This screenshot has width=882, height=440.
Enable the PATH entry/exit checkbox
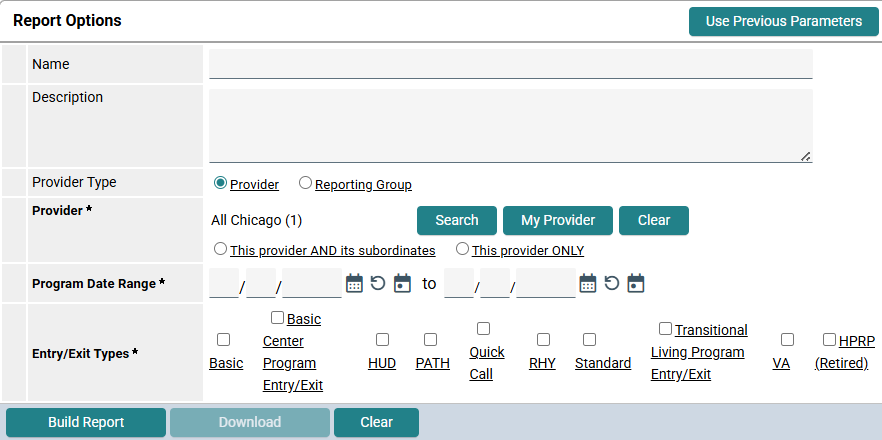pos(431,340)
